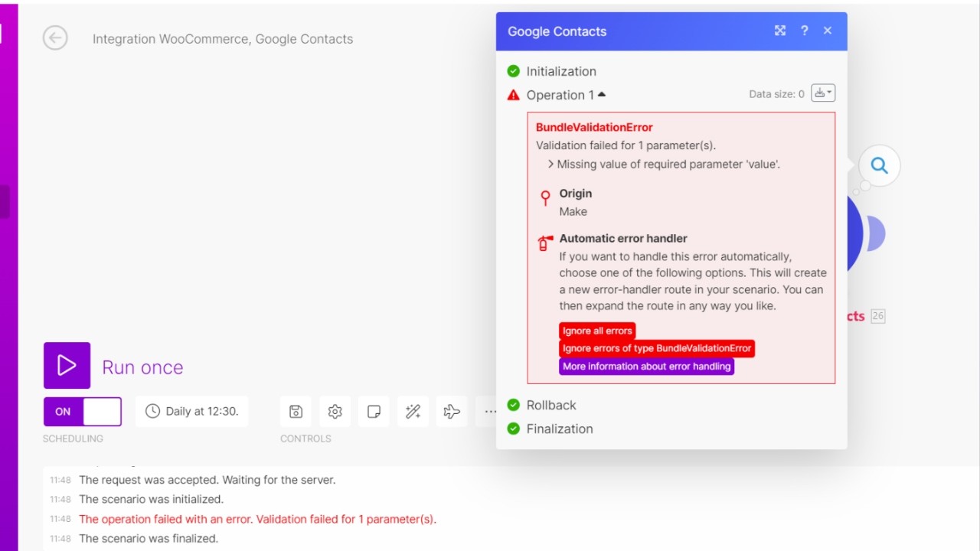The image size is (980, 551).
Task: Open More information about error handling
Action: tap(646, 367)
